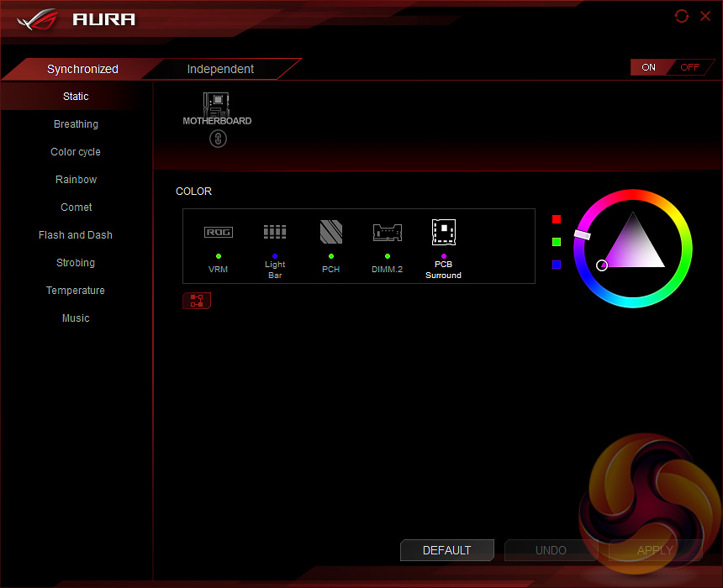The width and height of the screenshot is (723, 588).
Task: Click the ROG logo in the header
Action: pyautogui.click(x=38, y=19)
